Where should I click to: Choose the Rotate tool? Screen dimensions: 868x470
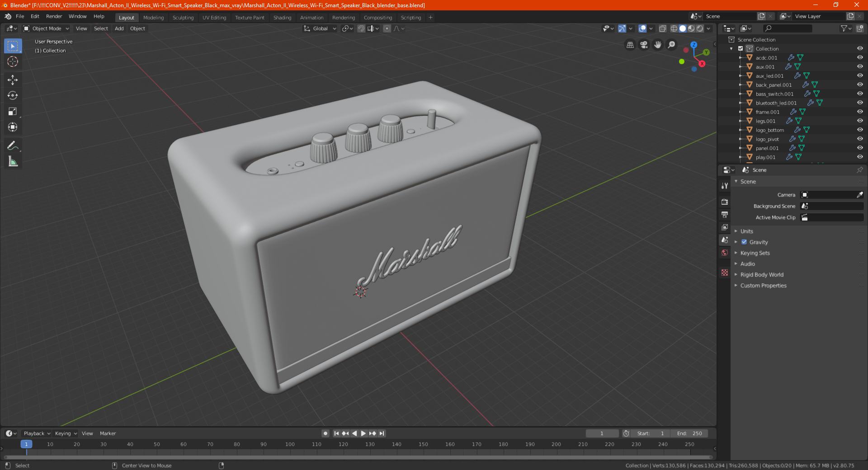pyautogui.click(x=13, y=95)
